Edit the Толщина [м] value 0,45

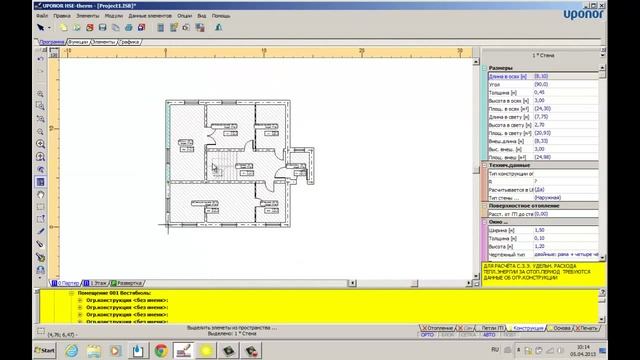(x=566, y=92)
